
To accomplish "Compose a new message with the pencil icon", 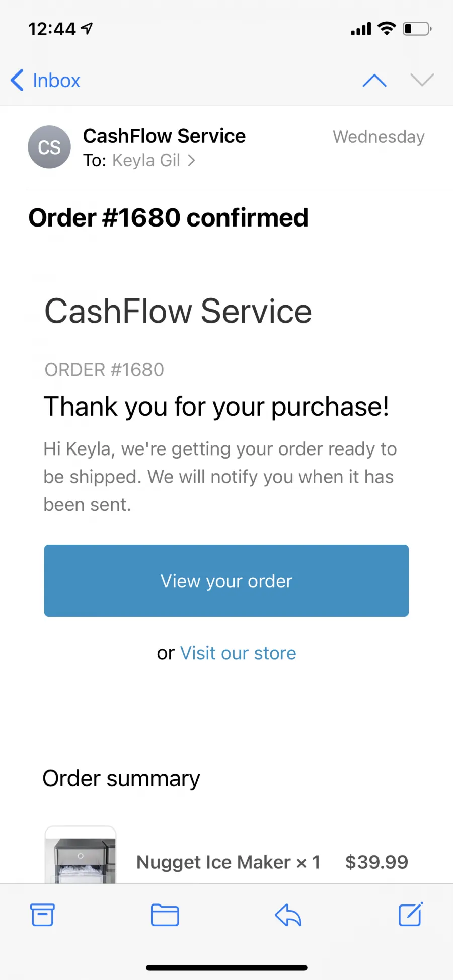I will 411,915.
